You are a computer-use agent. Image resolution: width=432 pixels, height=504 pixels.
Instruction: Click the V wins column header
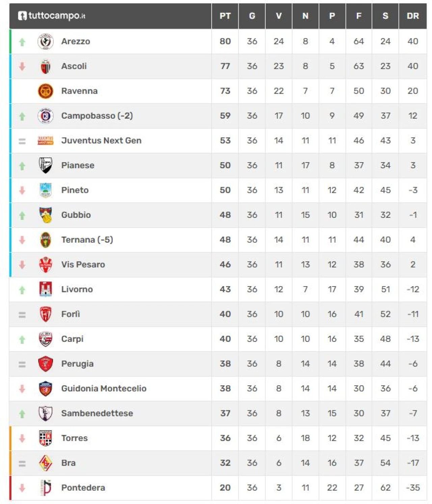coord(278,16)
